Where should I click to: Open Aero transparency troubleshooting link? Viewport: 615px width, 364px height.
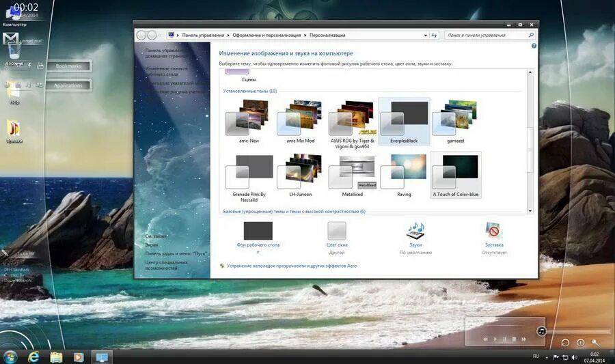(292, 266)
